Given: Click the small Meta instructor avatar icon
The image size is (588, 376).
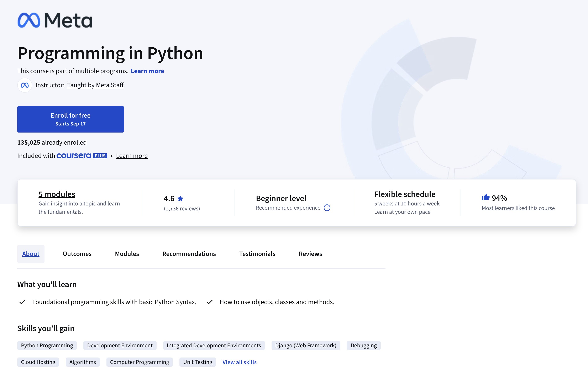Looking at the screenshot, I should pyautogui.click(x=25, y=85).
